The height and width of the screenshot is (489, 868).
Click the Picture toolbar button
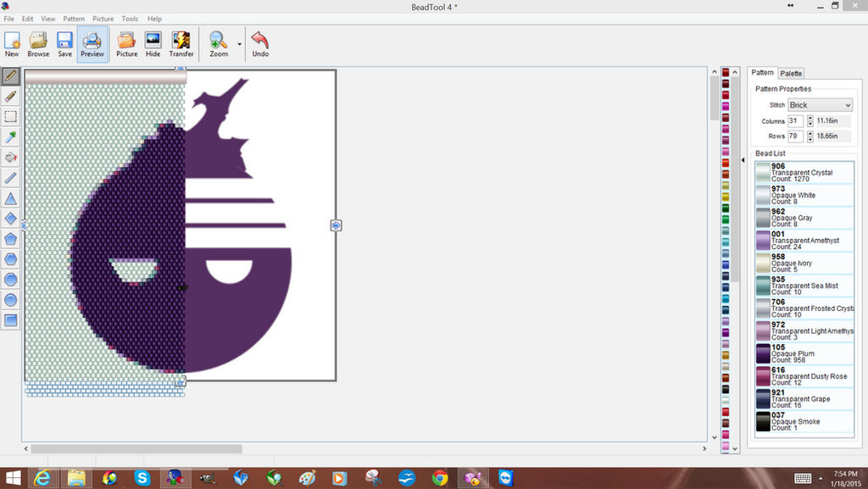tap(127, 44)
